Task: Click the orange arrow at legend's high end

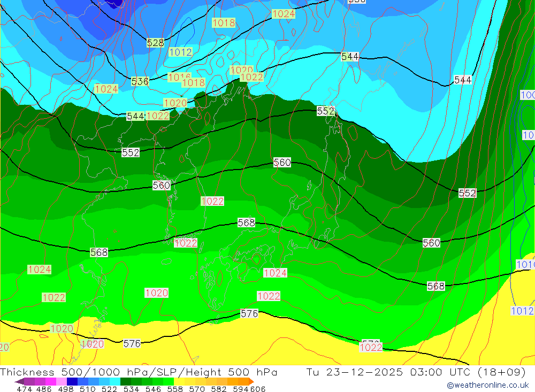Action: coord(251,381)
